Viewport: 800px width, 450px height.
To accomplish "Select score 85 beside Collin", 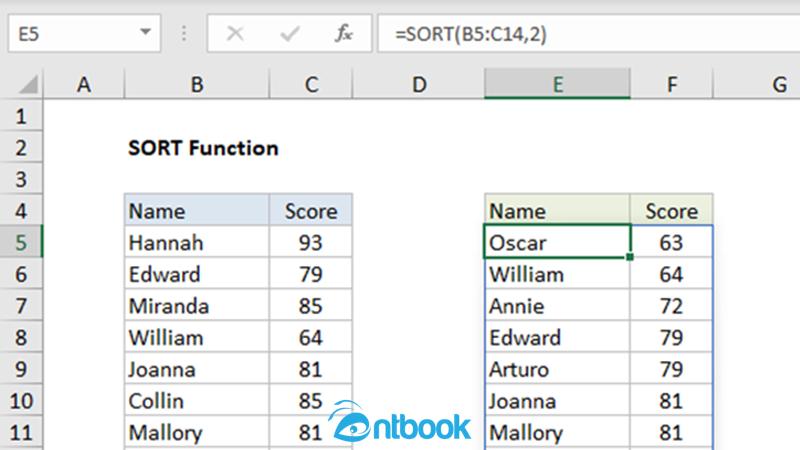I will pos(311,401).
